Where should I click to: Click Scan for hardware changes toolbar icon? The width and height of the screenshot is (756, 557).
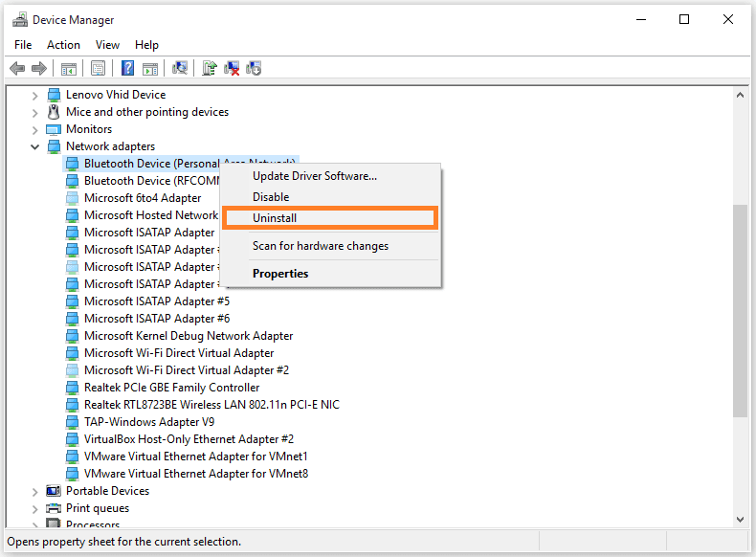click(x=180, y=69)
